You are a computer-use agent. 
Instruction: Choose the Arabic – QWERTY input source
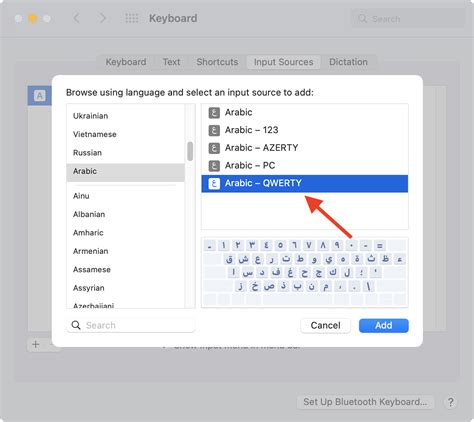click(x=305, y=183)
